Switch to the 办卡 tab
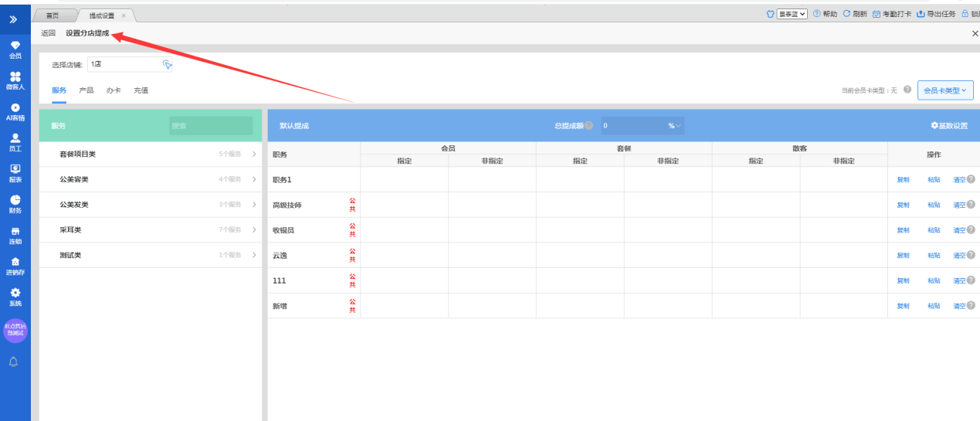This screenshot has width=980, height=421. coord(114,90)
